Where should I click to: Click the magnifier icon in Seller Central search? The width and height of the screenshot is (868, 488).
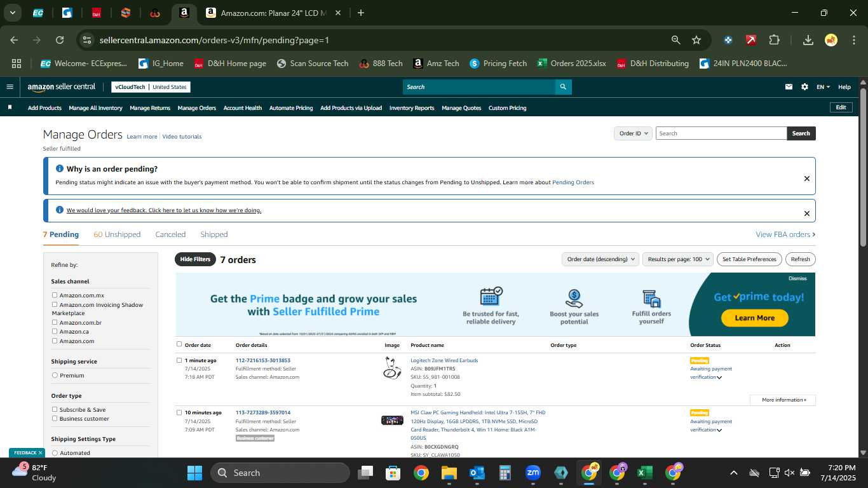coord(562,87)
